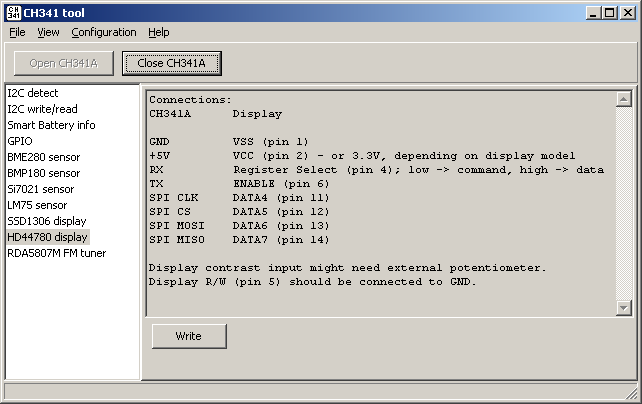Click the 'ENABLE (pin 6)' text line
This screenshot has height=404, width=642.
[x=281, y=183]
